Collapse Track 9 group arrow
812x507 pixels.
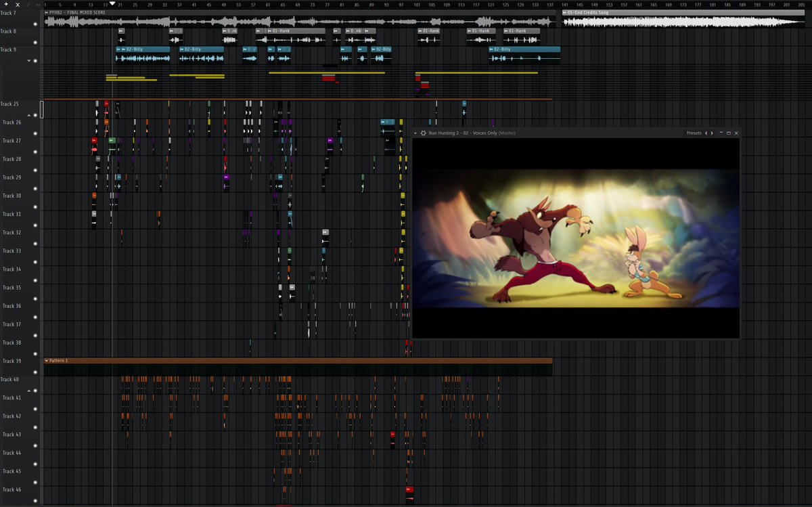29,61
